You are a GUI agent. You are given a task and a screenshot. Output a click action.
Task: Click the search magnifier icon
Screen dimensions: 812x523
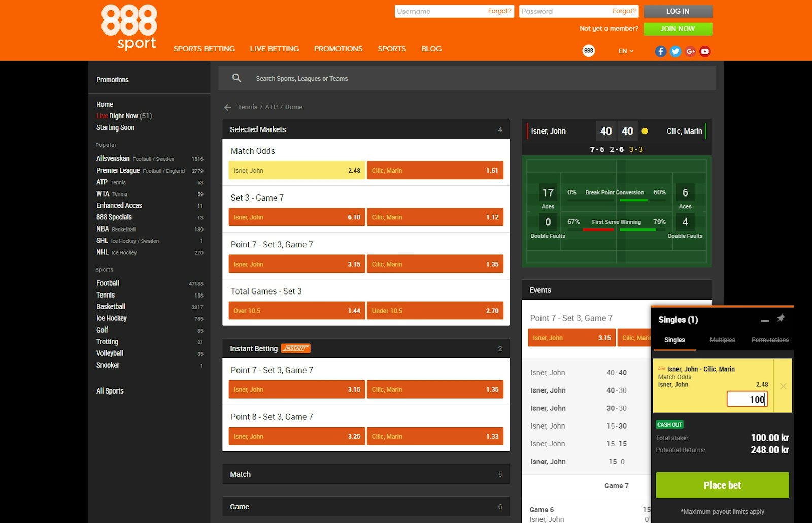click(236, 78)
